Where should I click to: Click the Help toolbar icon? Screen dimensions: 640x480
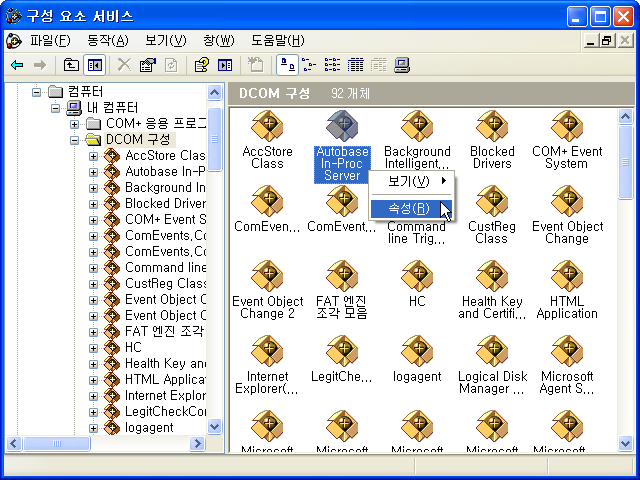(201, 65)
